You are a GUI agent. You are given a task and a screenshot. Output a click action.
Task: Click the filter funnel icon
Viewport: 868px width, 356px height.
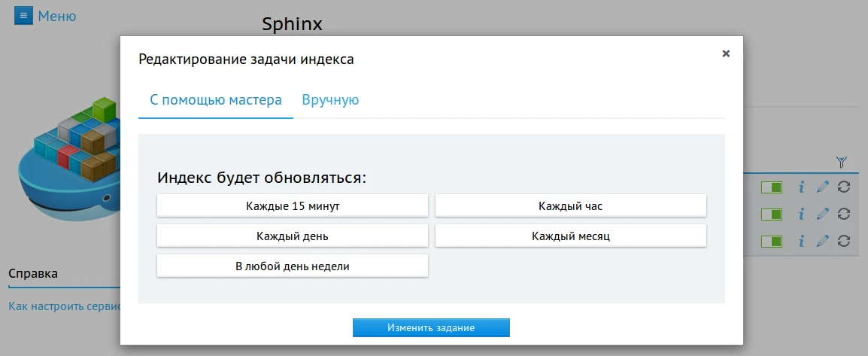[842, 163]
